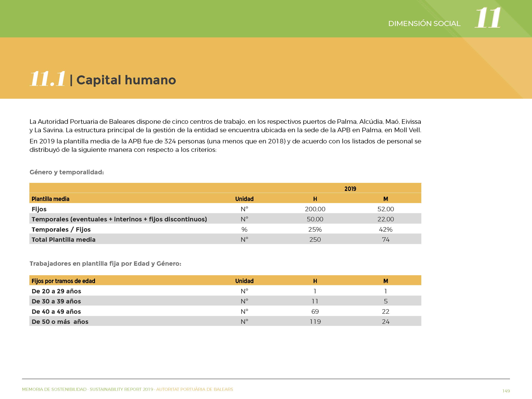The height and width of the screenshot is (399, 532).
Task: Click the 'De 40 a 49 años' row label
Action: (x=56, y=312)
